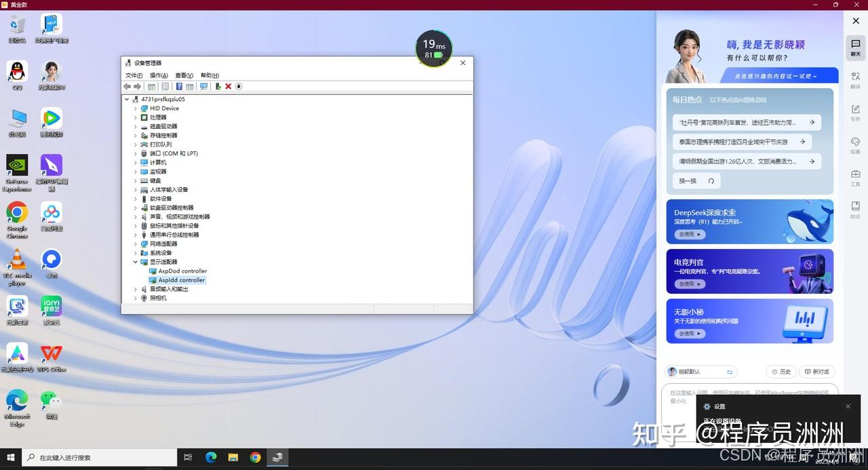Expand the 网络适配器 tree node

click(135, 243)
